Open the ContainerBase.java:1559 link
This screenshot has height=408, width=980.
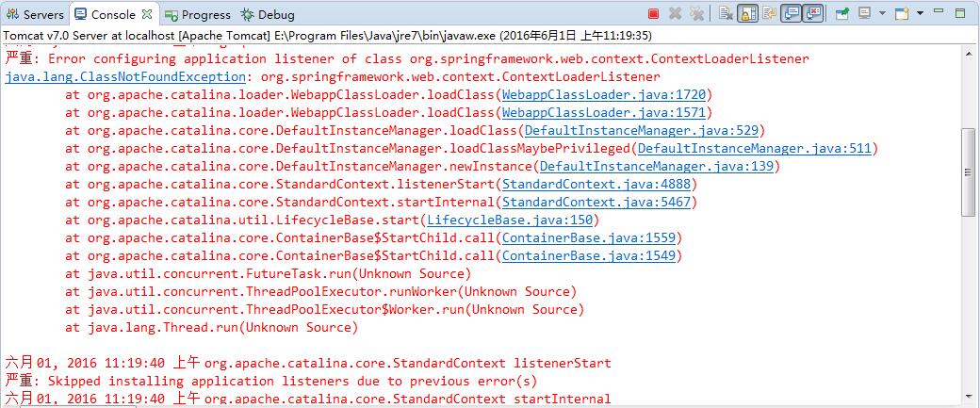pyautogui.click(x=589, y=238)
